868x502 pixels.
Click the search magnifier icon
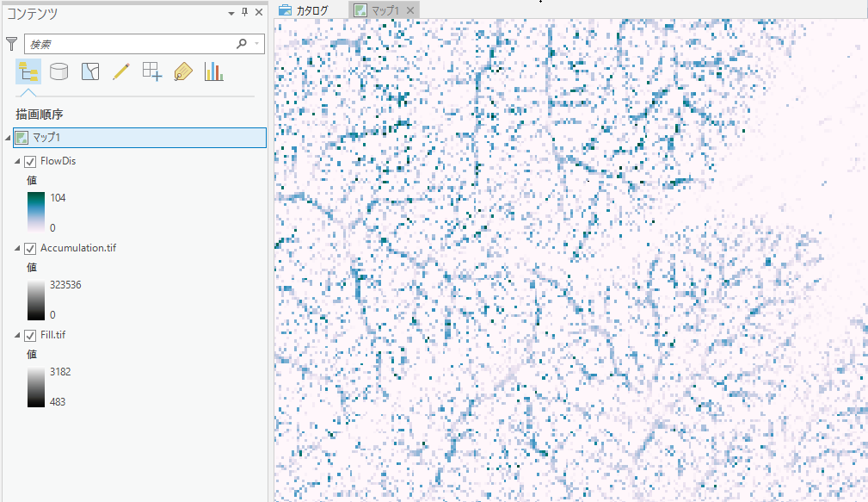[242, 43]
